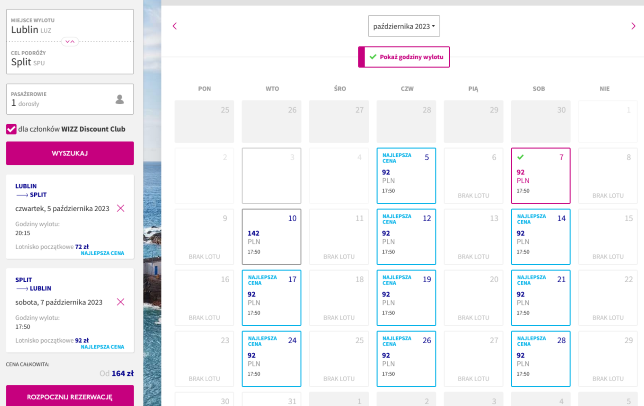
Task: Pick Thursday 26 October flight date
Action: [x=406, y=359]
